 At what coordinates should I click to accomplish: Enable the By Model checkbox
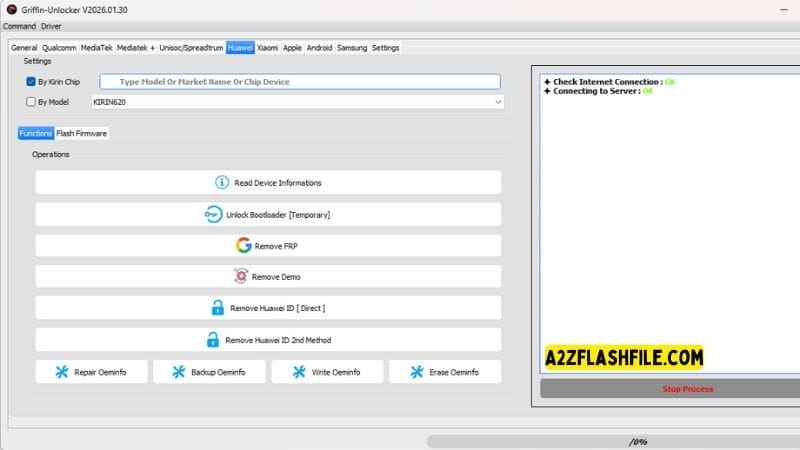[x=31, y=102]
